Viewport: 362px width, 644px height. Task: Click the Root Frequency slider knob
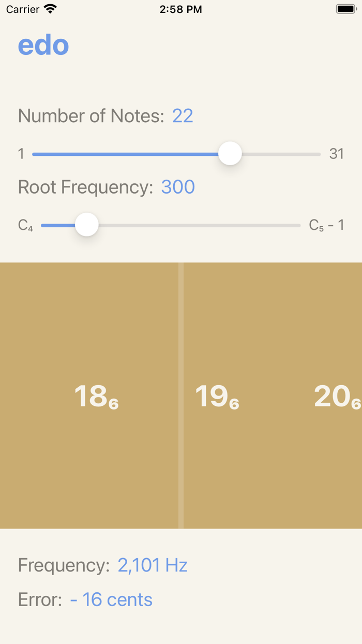point(87,225)
